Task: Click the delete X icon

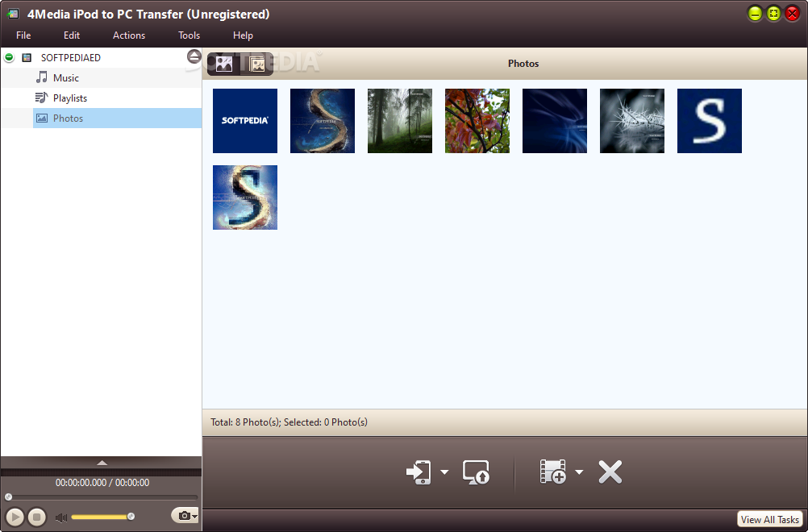Action: (x=610, y=472)
